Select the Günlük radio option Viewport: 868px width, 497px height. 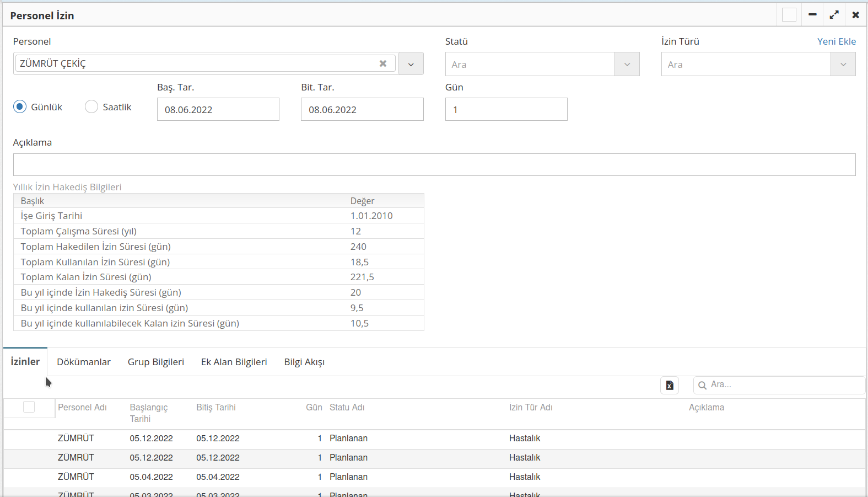20,107
